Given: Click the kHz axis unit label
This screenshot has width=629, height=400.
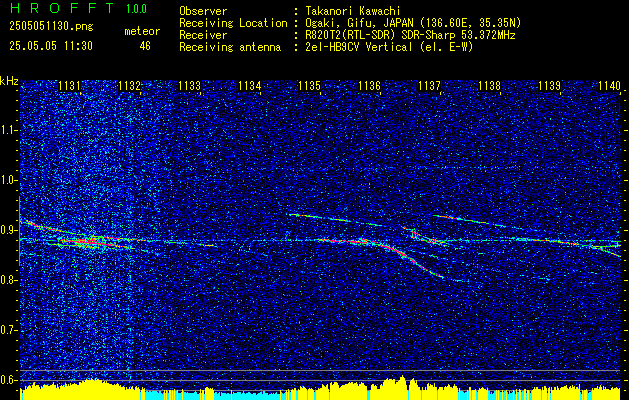Looking at the screenshot, I should [9, 81].
